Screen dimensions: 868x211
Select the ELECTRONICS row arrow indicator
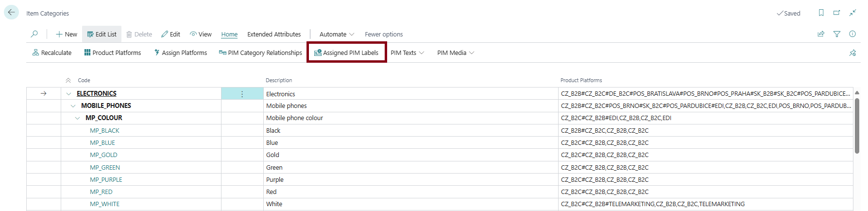coord(44,94)
